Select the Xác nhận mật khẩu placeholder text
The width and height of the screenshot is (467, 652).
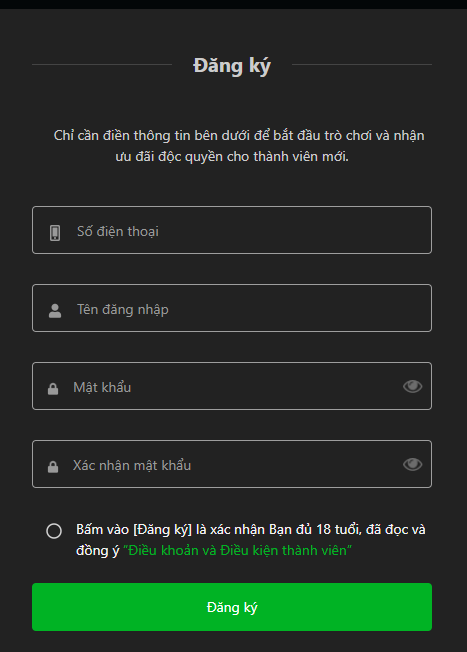[x=132, y=465]
